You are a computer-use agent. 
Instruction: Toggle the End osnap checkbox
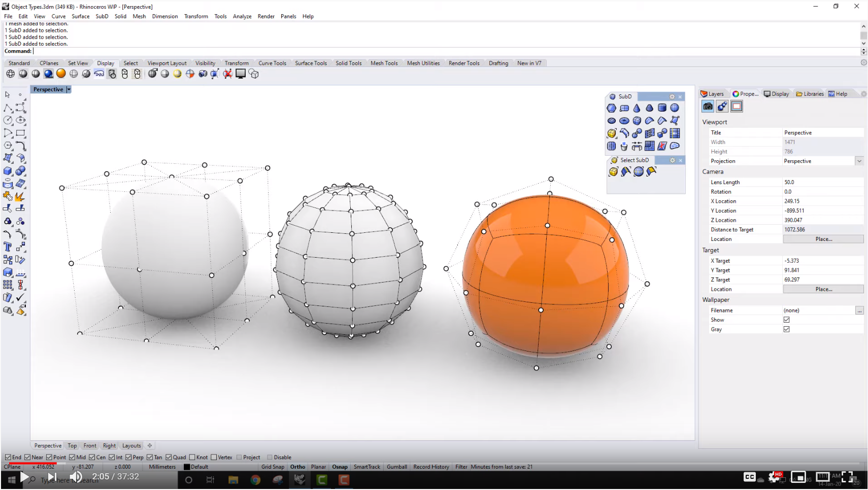point(8,457)
